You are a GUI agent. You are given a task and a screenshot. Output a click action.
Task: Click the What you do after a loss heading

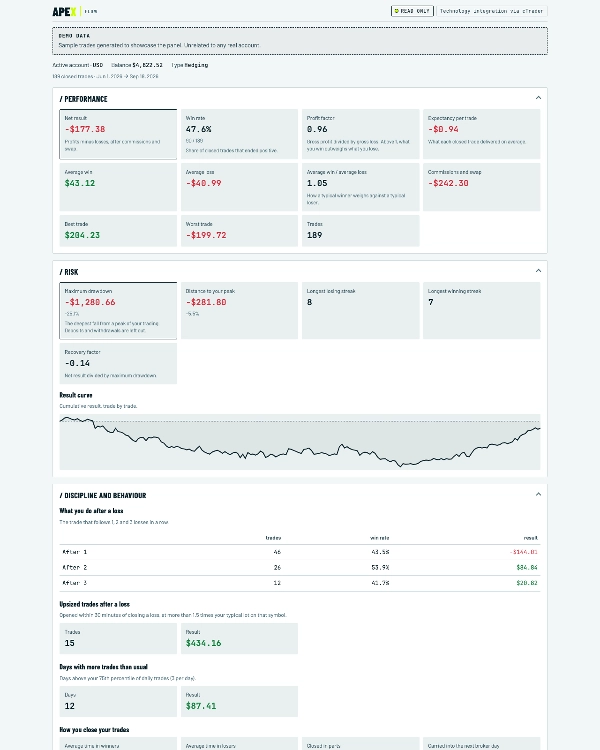91,511
